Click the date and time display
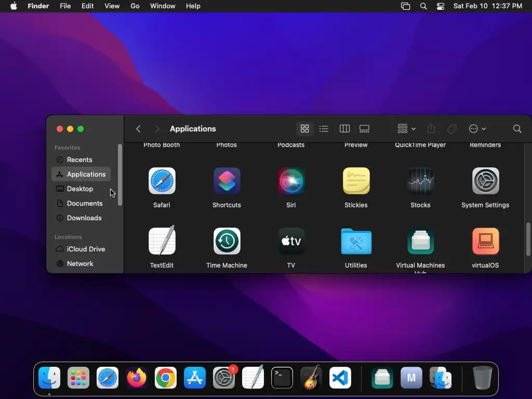This screenshot has height=399, width=532. pyautogui.click(x=487, y=6)
